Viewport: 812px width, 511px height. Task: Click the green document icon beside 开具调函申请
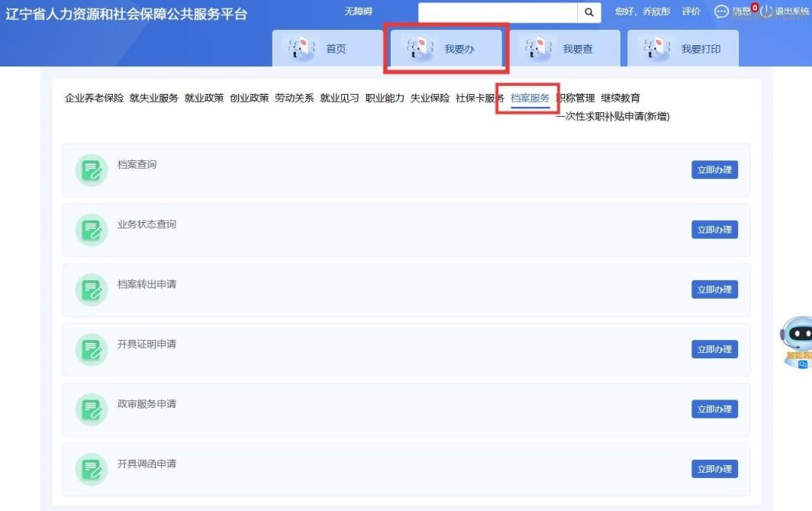[x=92, y=470]
